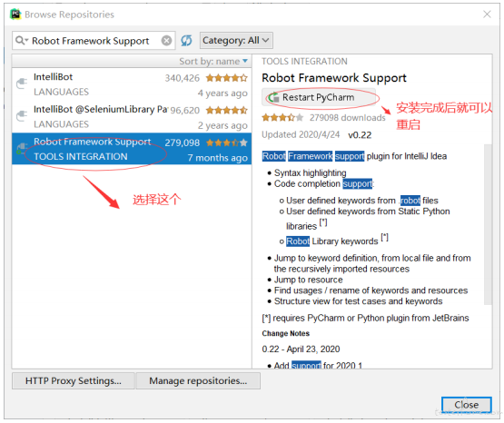Viewport: 504px width, 423px height.
Task: Clear the search field with X icon
Action: coord(166,41)
